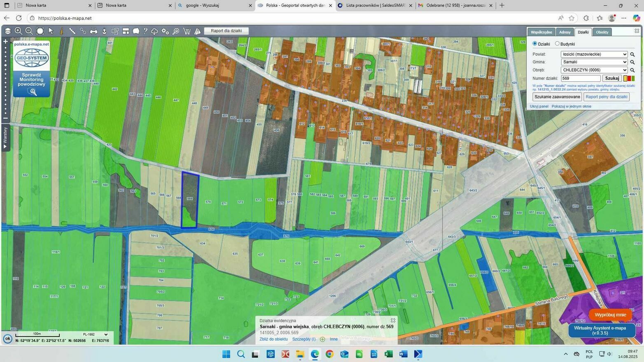Open the map layers stack icon

click(x=8, y=31)
